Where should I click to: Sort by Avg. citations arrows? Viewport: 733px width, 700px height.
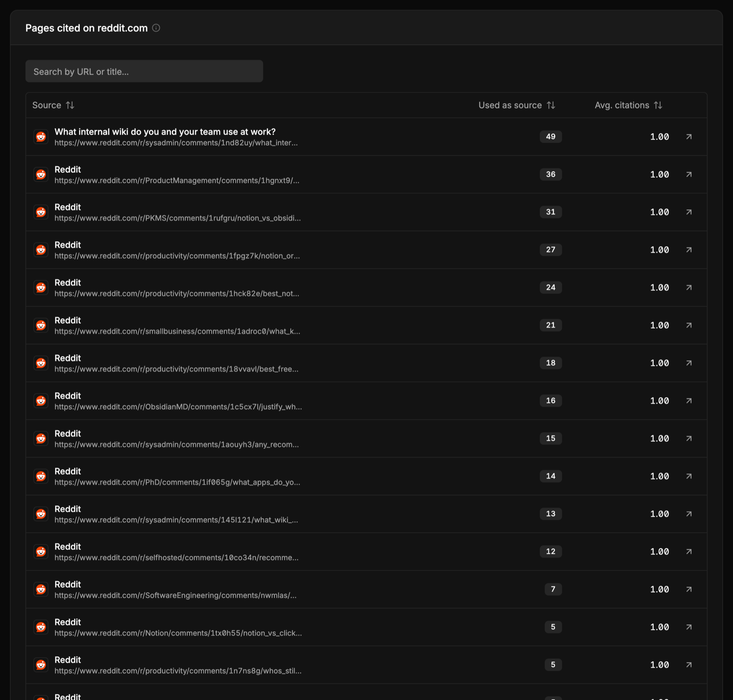tap(658, 105)
